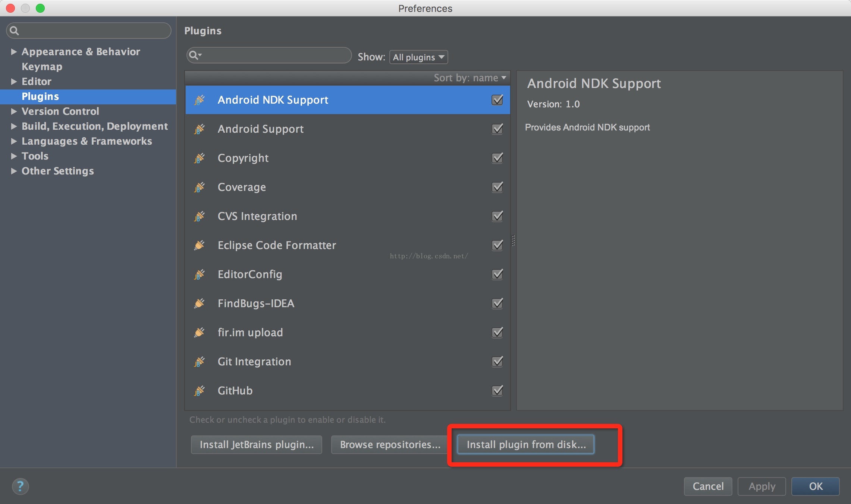
Task: Click Install plugin from disk button
Action: pyautogui.click(x=526, y=444)
